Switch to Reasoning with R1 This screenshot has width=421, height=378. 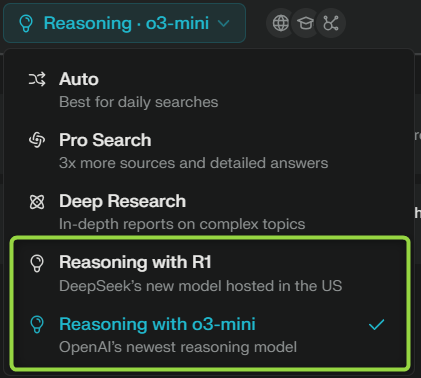pyautogui.click(x=209, y=274)
